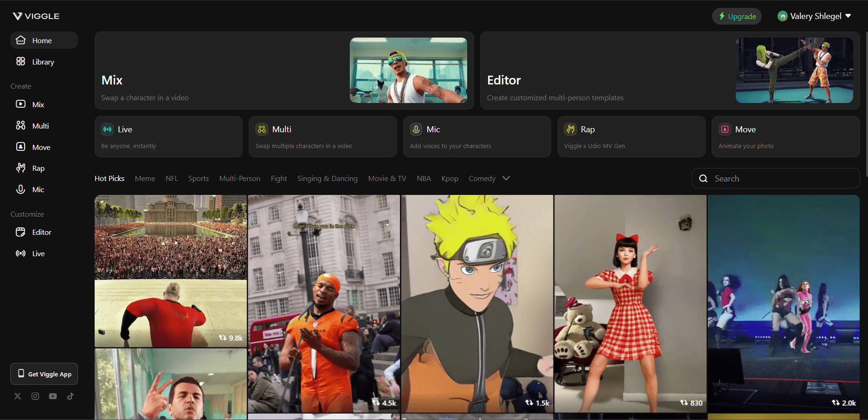Switch to the Multi-Person tab
Screen dimensions: 868x420
point(240,179)
